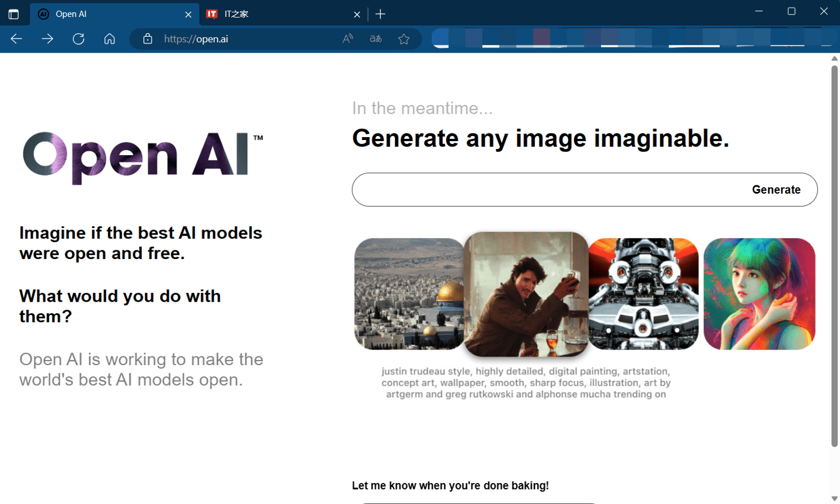Image resolution: width=840 pixels, height=504 pixels.
Task: Close the IT之家 tab
Action: click(x=356, y=13)
